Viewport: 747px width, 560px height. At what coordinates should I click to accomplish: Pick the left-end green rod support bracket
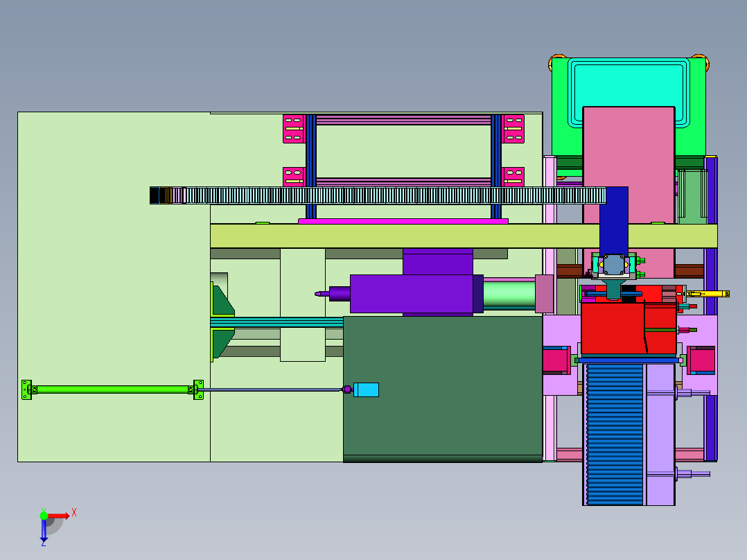26,390
